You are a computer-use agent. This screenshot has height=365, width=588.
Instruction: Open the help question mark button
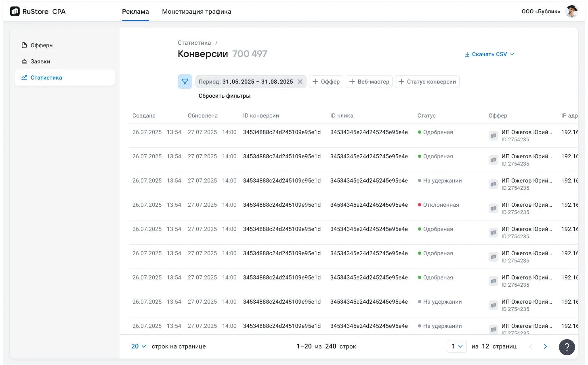pyautogui.click(x=567, y=347)
